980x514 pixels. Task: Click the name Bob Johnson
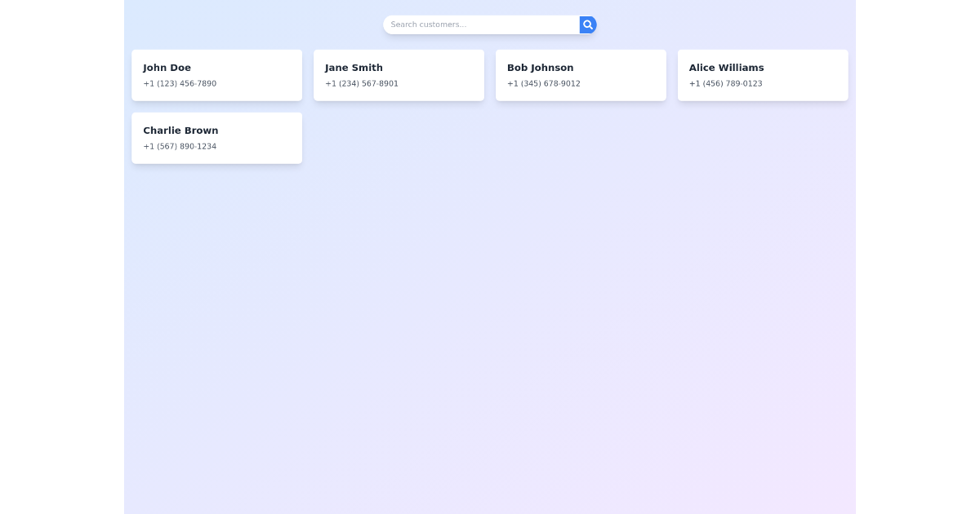click(541, 68)
